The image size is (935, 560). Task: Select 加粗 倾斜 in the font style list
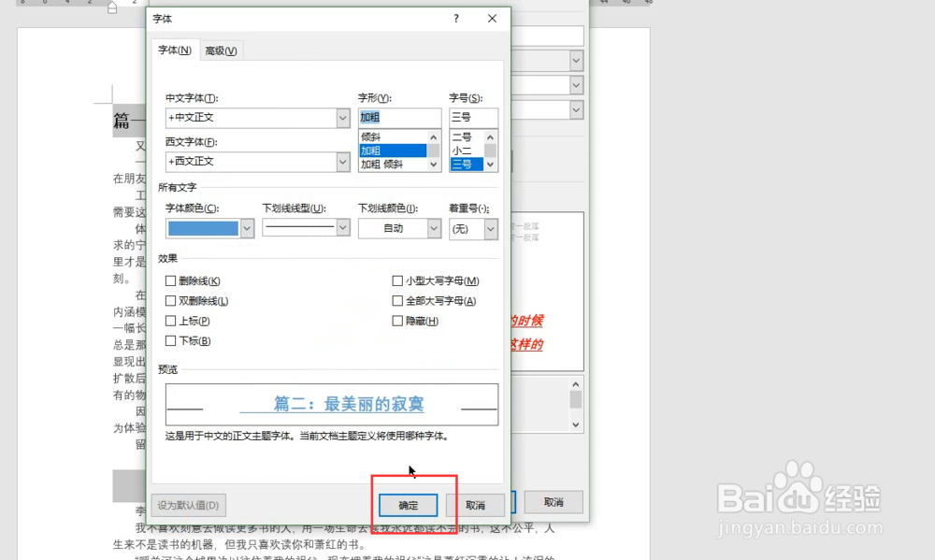tap(392, 164)
